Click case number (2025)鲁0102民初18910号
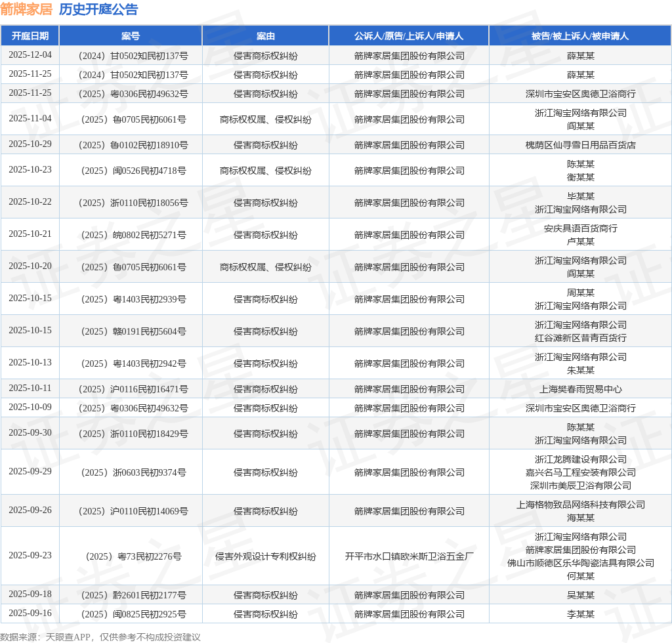This screenshot has height=643, width=672. (133, 145)
